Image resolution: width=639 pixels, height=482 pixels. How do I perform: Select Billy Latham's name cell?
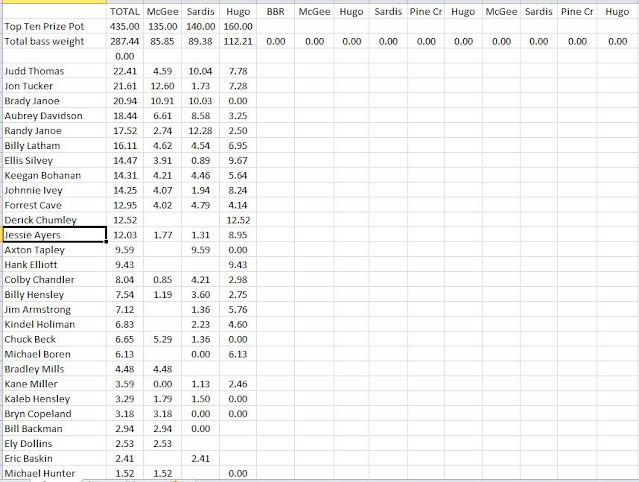coord(55,145)
